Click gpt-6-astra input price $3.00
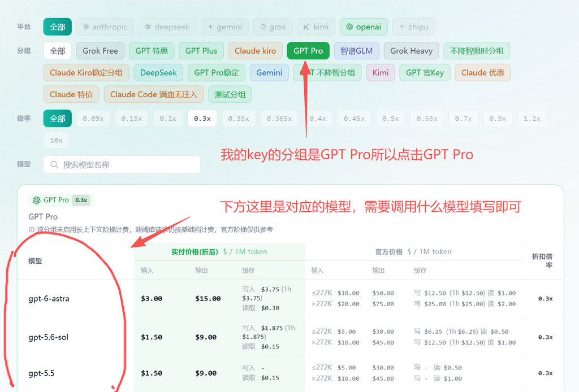579x392 pixels. coord(152,299)
